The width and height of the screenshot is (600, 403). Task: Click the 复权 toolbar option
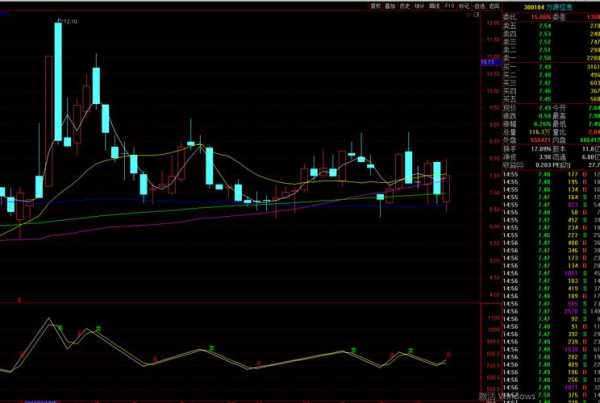(x=376, y=4)
